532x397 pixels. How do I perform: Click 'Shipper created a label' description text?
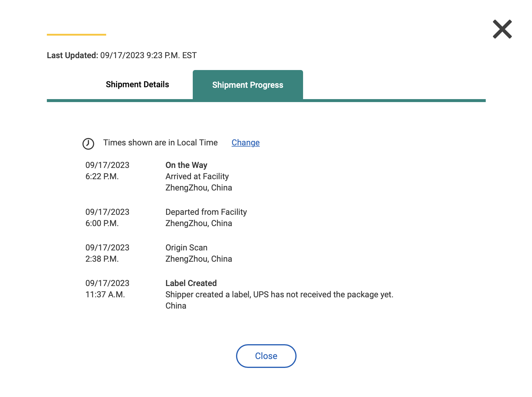279,295
